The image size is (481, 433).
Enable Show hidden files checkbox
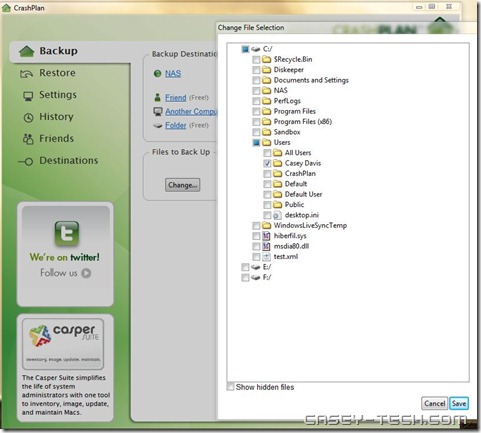(230, 387)
